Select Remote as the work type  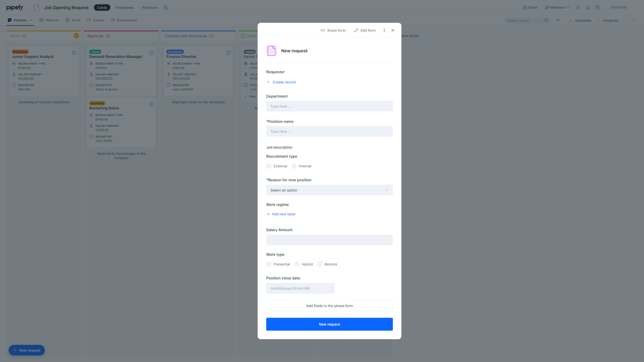pyautogui.click(x=320, y=264)
